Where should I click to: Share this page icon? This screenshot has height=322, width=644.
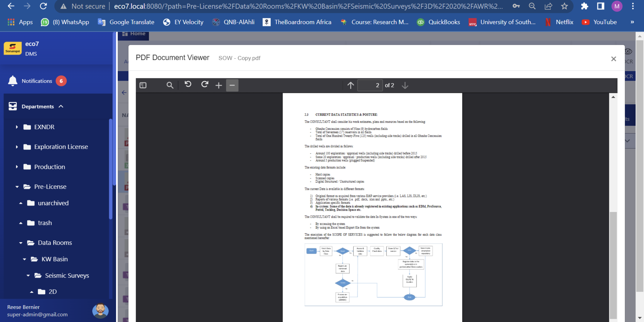click(548, 6)
